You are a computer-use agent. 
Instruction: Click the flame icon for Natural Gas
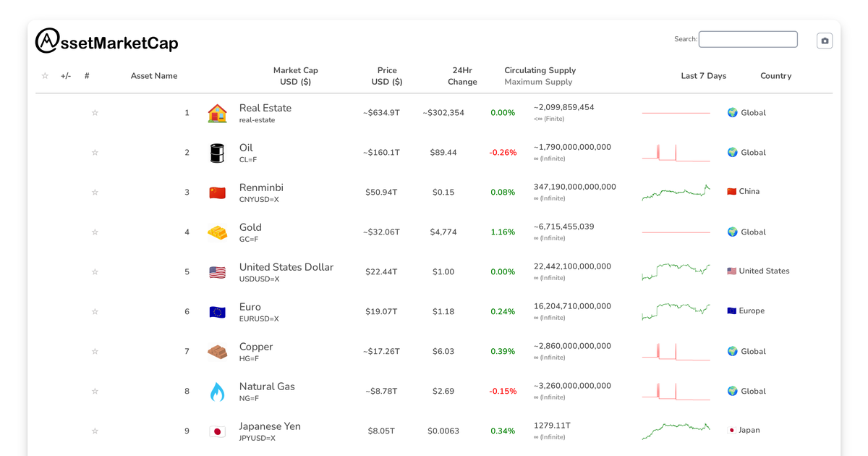pyautogui.click(x=217, y=392)
